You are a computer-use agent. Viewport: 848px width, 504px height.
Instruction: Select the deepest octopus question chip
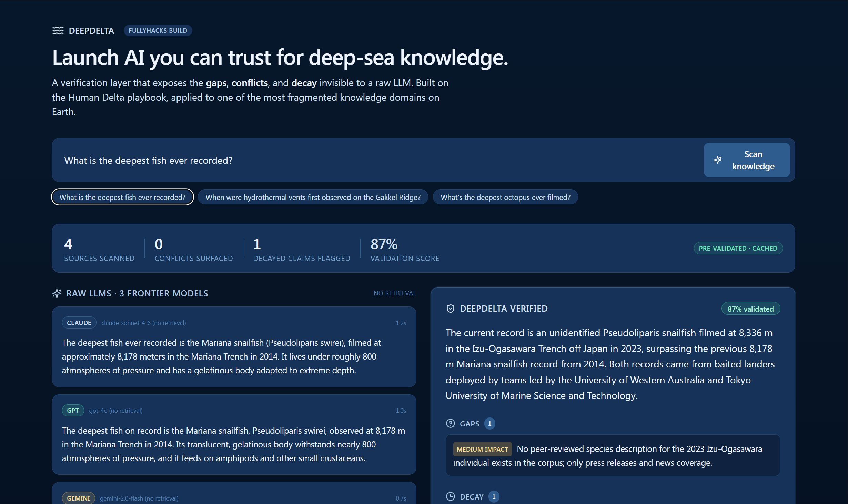505,197
